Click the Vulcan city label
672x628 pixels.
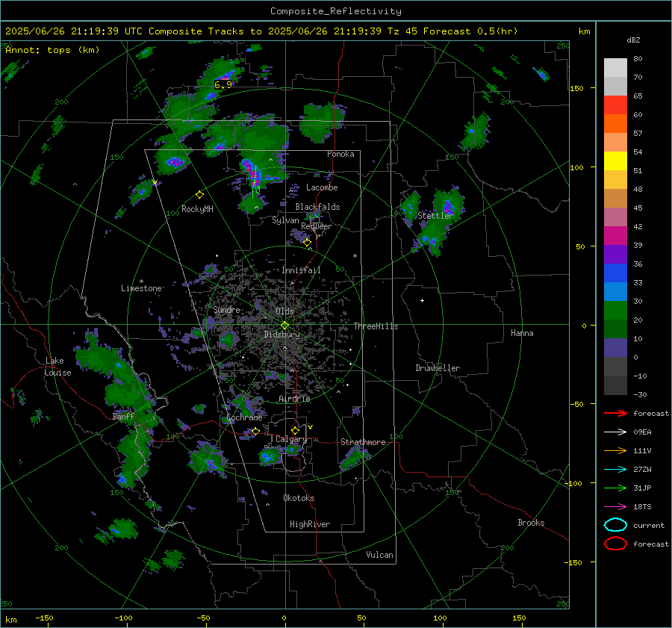point(379,555)
